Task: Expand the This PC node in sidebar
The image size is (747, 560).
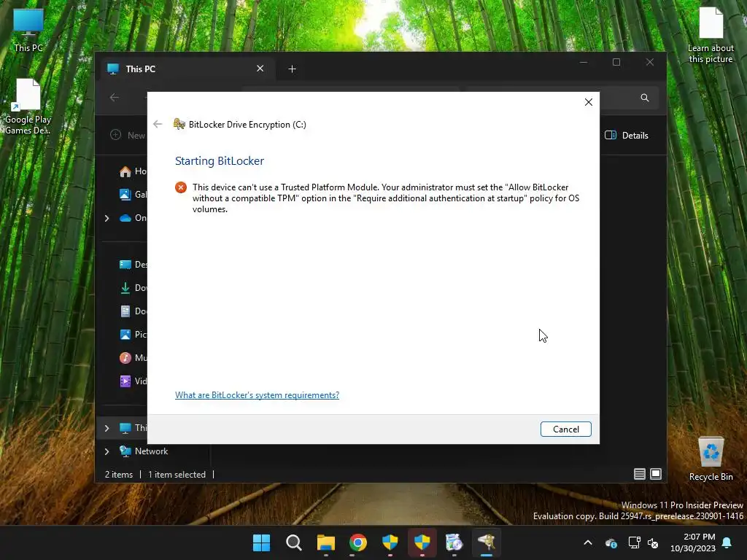Action: pyautogui.click(x=107, y=428)
